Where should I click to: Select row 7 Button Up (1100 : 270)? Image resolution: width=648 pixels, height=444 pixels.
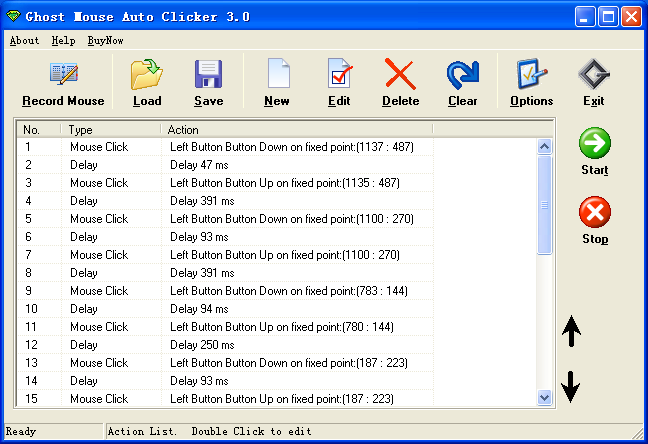click(x=225, y=255)
